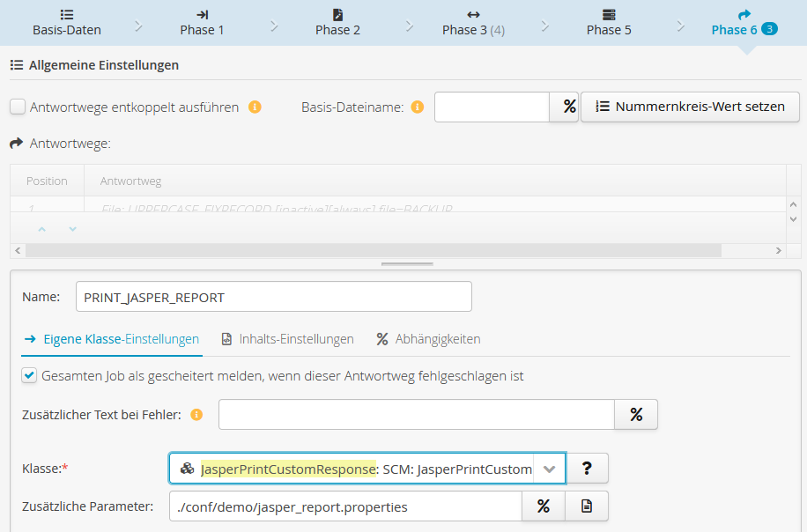This screenshot has height=532, width=807.
Task: Click the info icon beside Zusätzlicher Text bei Fehler
Action: [x=196, y=415]
